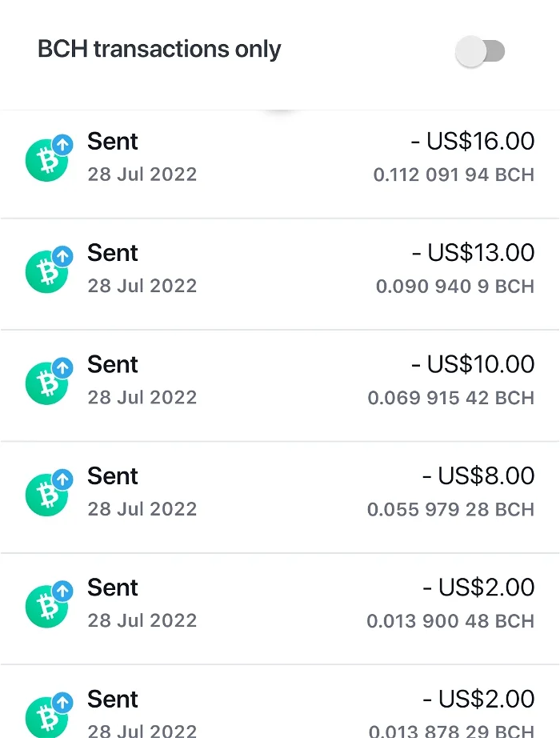This screenshot has height=738, width=560.
Task: Tap the BCH icon of US$13.00 transaction
Action: click(46, 271)
